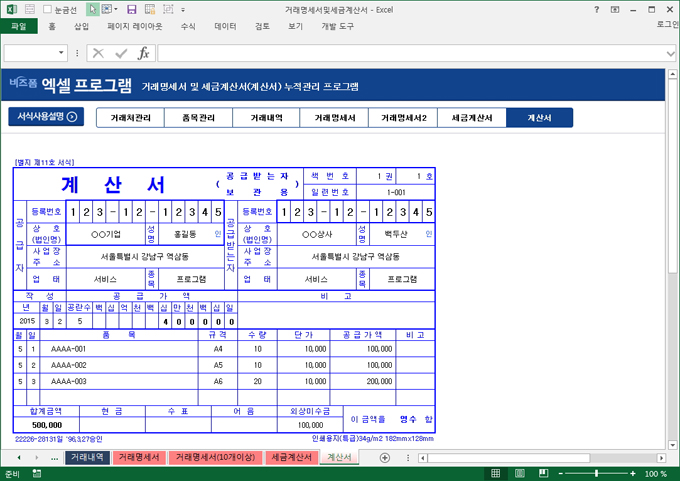Viewport: 680px width, 481px height.
Task: Open the Customize Quick Access Toolbar arrow
Action: tap(183, 10)
